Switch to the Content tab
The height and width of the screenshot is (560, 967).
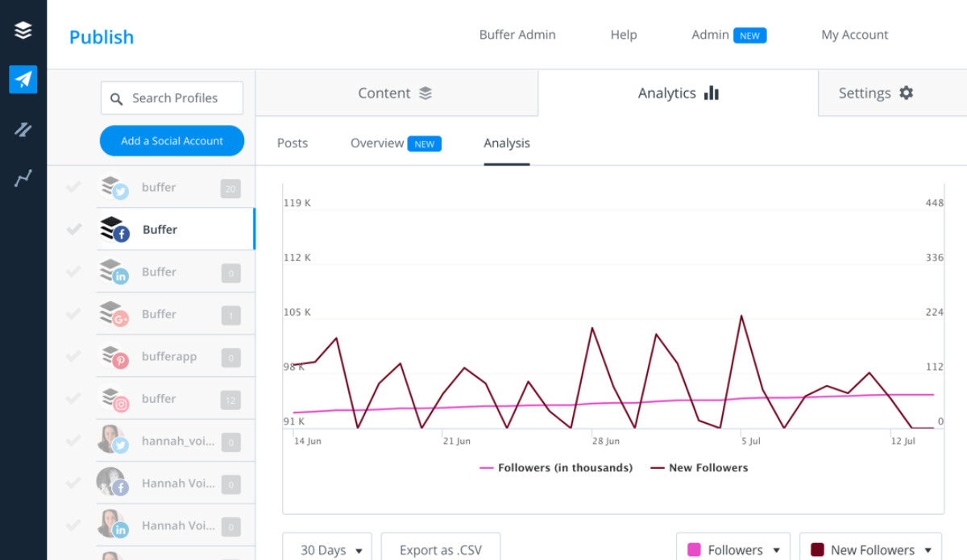pyautogui.click(x=396, y=93)
